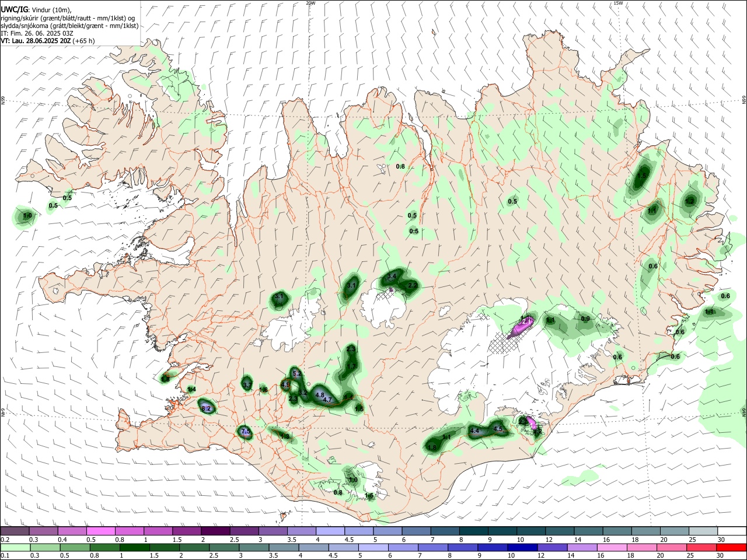
Task: Click the 1.8 precipitation value on the map
Action: point(432,447)
